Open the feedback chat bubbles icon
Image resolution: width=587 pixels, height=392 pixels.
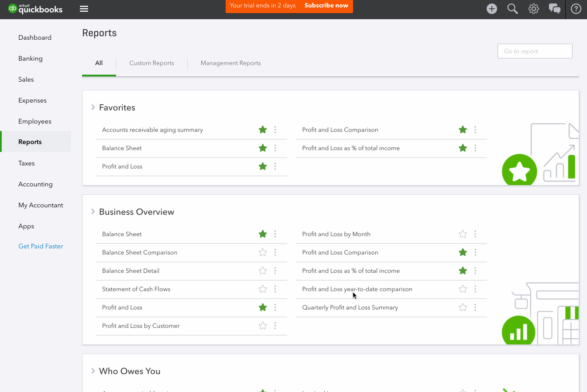coord(555,9)
